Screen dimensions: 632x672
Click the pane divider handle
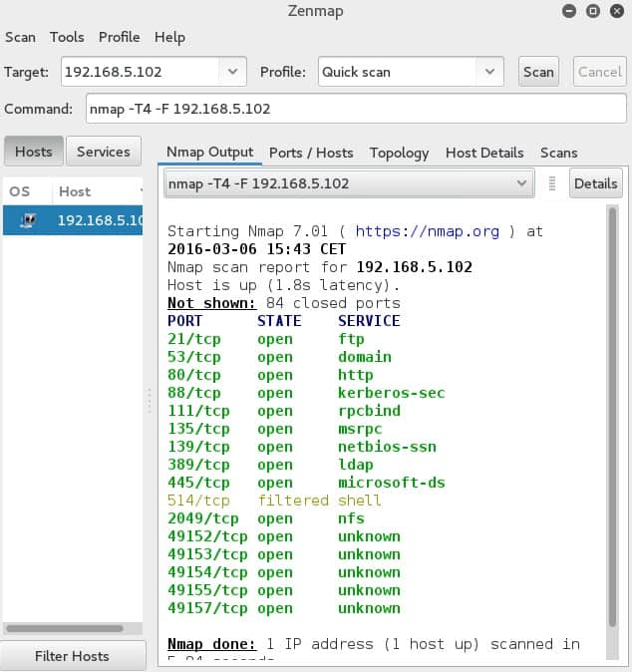click(150, 401)
